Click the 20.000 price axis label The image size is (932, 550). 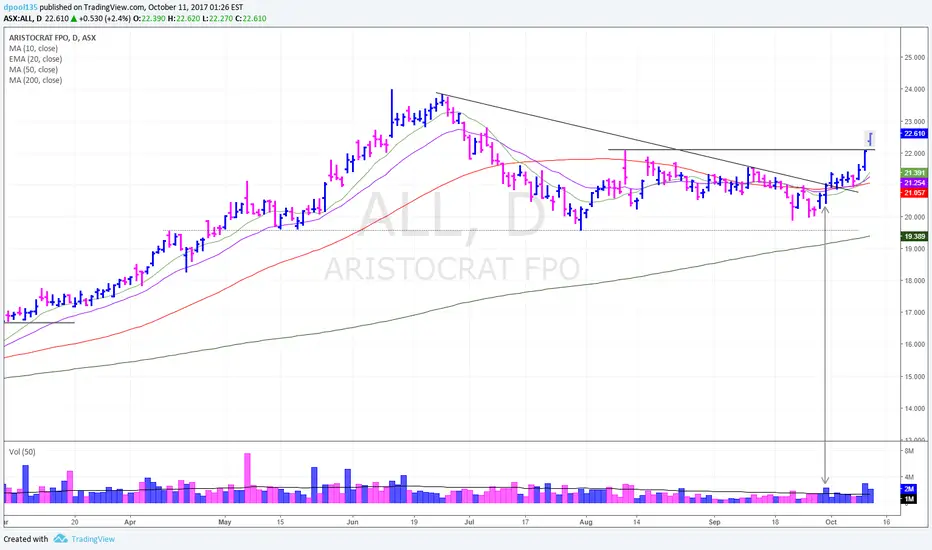(x=915, y=217)
